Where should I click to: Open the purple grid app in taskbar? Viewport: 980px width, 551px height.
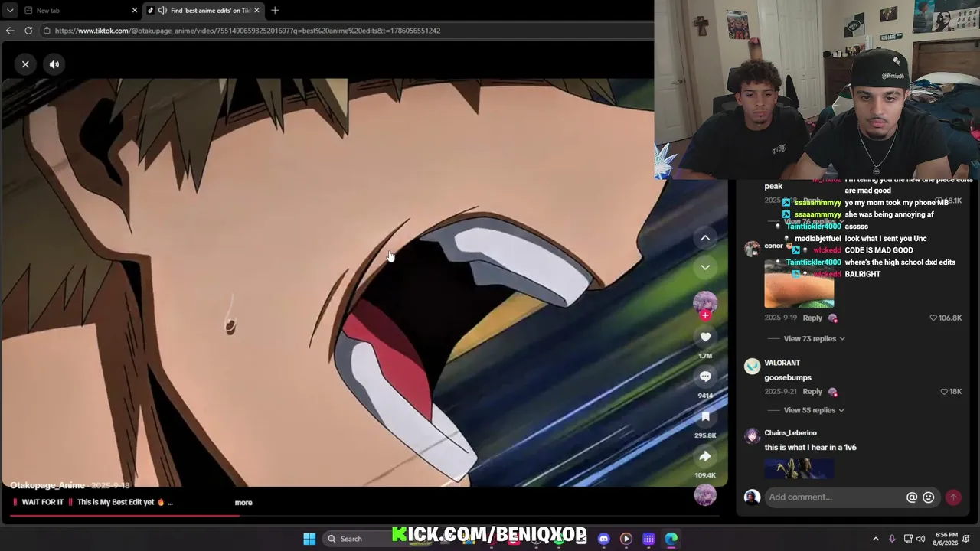pyautogui.click(x=648, y=539)
